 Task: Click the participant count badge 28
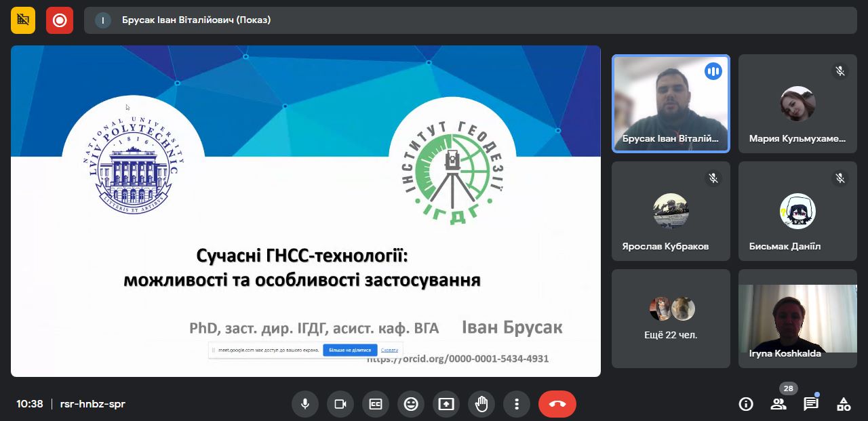(788, 388)
